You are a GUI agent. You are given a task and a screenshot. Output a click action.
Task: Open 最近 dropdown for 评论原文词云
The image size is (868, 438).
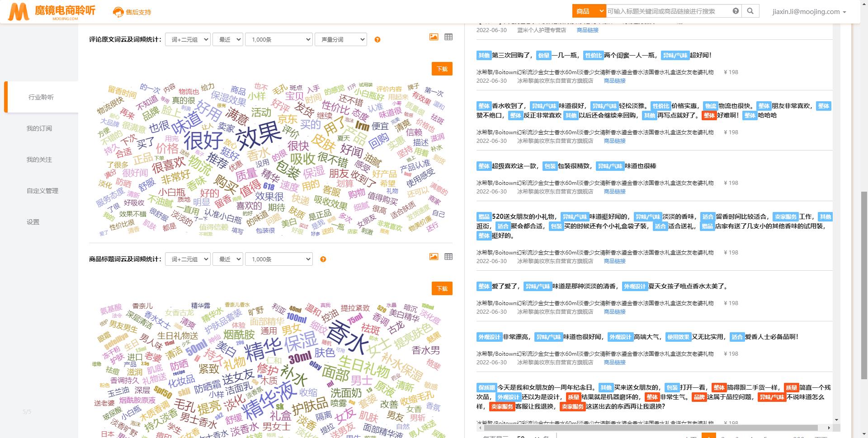[228, 40]
